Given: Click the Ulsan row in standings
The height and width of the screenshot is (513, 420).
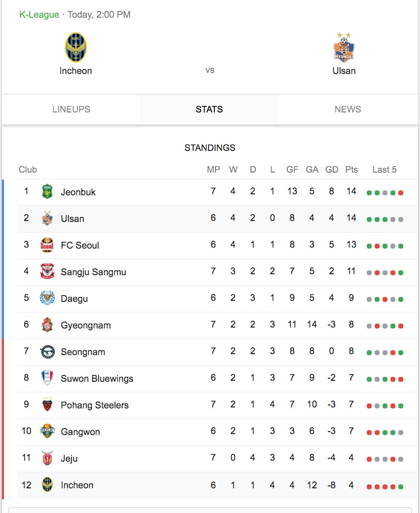Looking at the screenshot, I should coord(218,219).
